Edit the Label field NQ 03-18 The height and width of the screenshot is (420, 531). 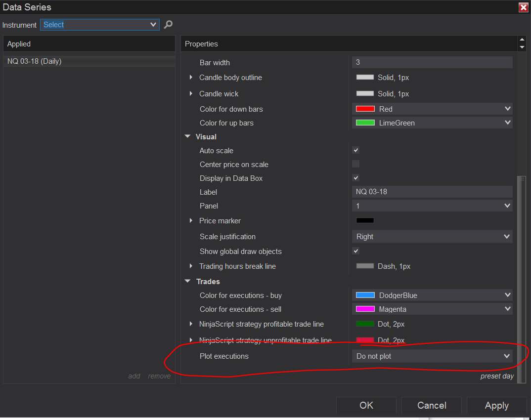pos(432,192)
